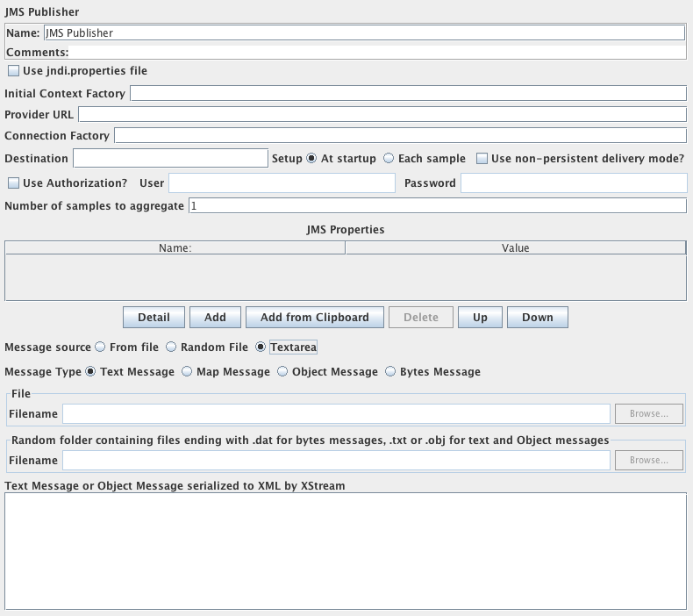Set message type to Map Message
693x616 pixels.
(187, 372)
